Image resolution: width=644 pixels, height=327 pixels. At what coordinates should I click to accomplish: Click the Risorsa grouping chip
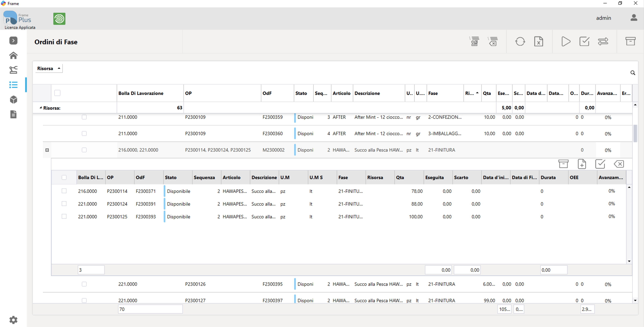tap(49, 68)
